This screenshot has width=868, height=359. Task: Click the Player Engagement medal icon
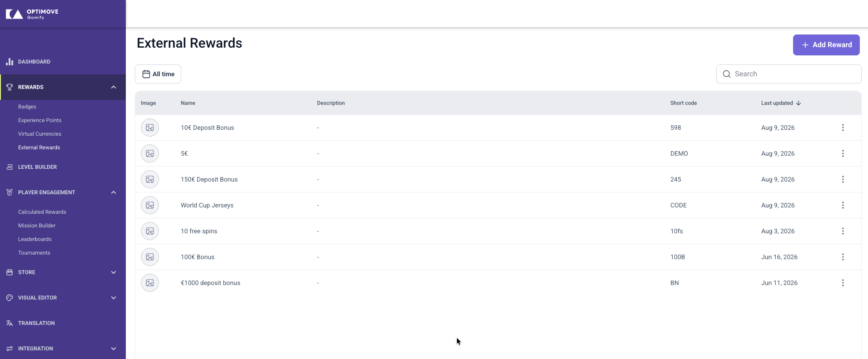(x=10, y=192)
